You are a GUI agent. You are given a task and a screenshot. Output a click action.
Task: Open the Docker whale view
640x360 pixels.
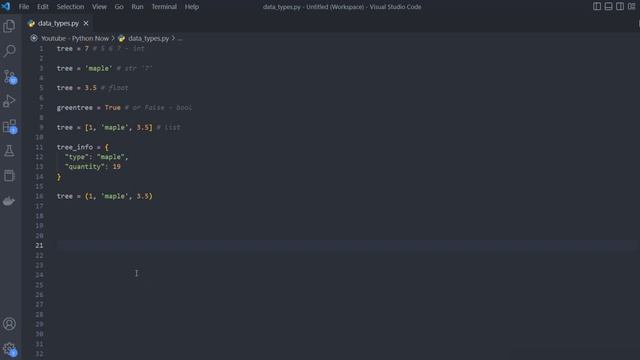[9, 201]
